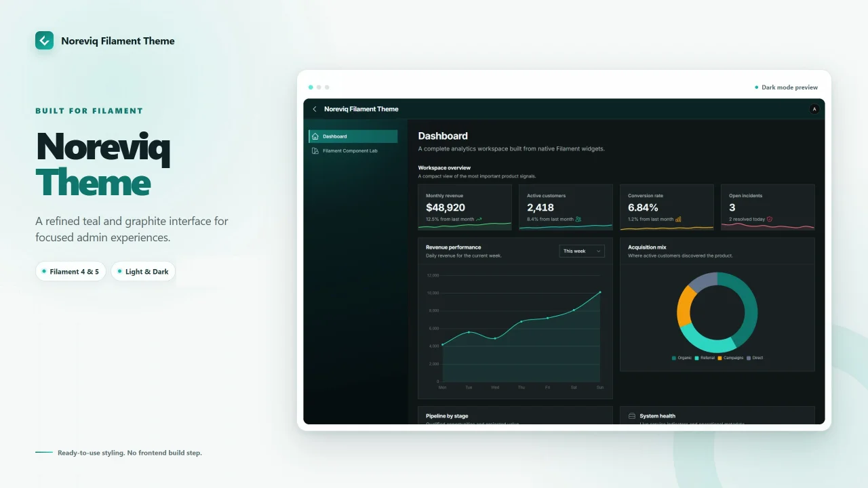Image resolution: width=868 pixels, height=488 pixels.
Task: Click the users icon under Active customers
Action: (x=578, y=219)
